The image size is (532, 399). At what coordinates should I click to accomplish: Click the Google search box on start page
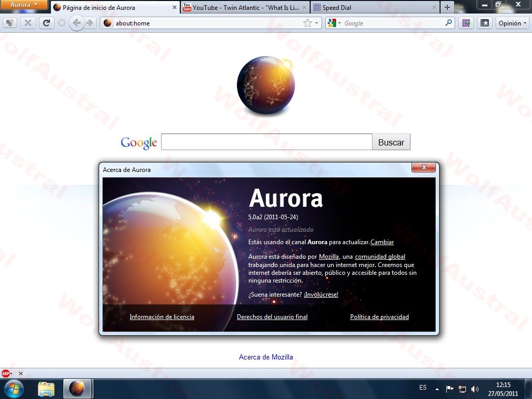(267, 142)
